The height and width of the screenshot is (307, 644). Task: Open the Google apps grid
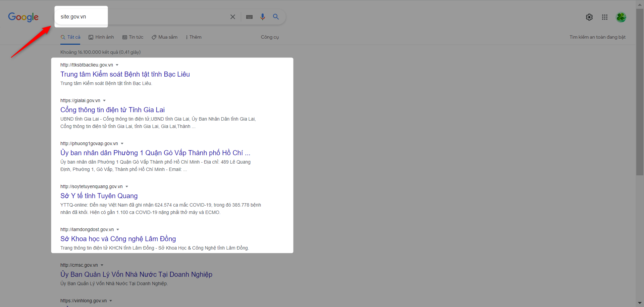[605, 17]
